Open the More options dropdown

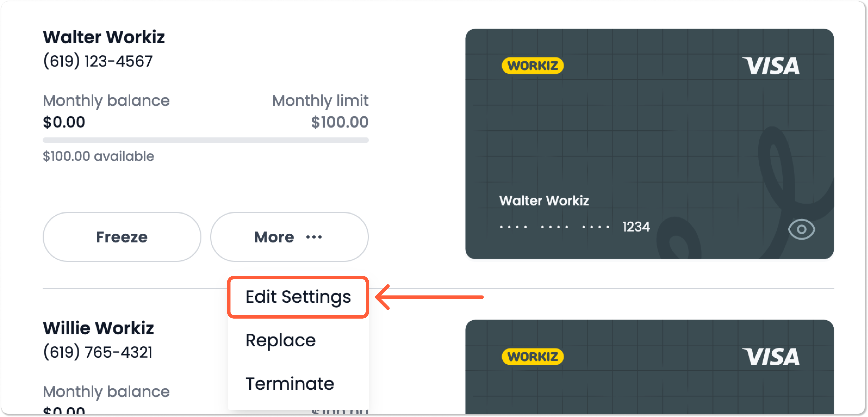coord(289,237)
